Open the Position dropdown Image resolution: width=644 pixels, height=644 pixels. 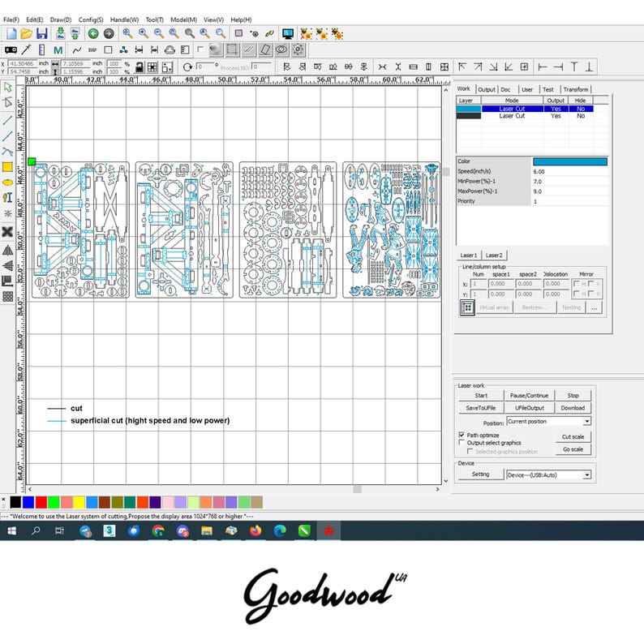[587, 422]
